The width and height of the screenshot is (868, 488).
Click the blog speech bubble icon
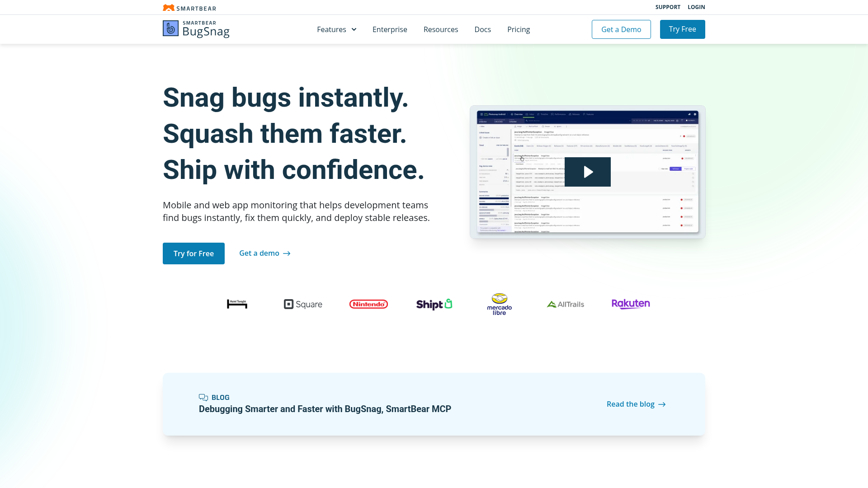pos(203,397)
